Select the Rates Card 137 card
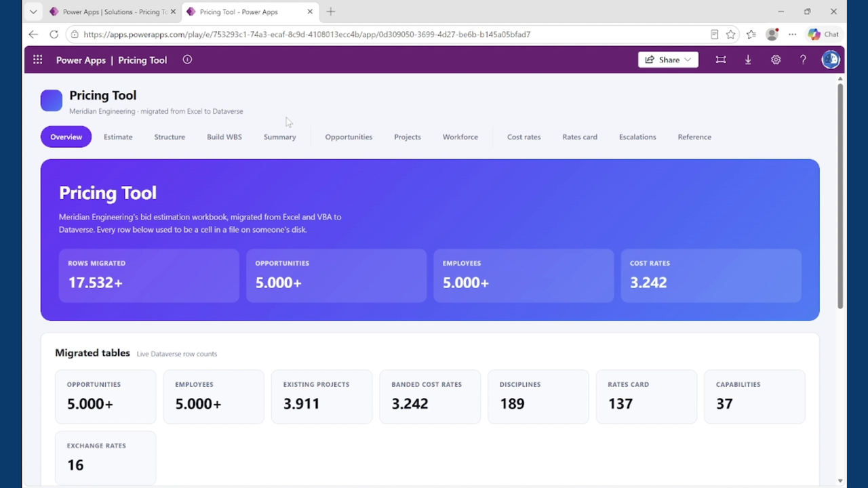This screenshot has width=868, height=488. 646,396
